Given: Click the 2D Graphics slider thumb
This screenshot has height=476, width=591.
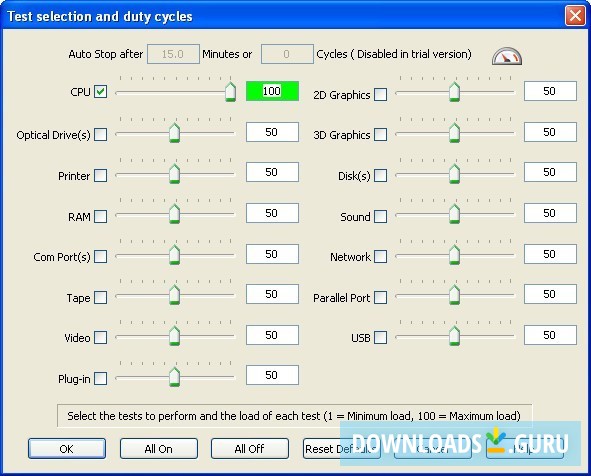Looking at the screenshot, I should click(455, 92).
